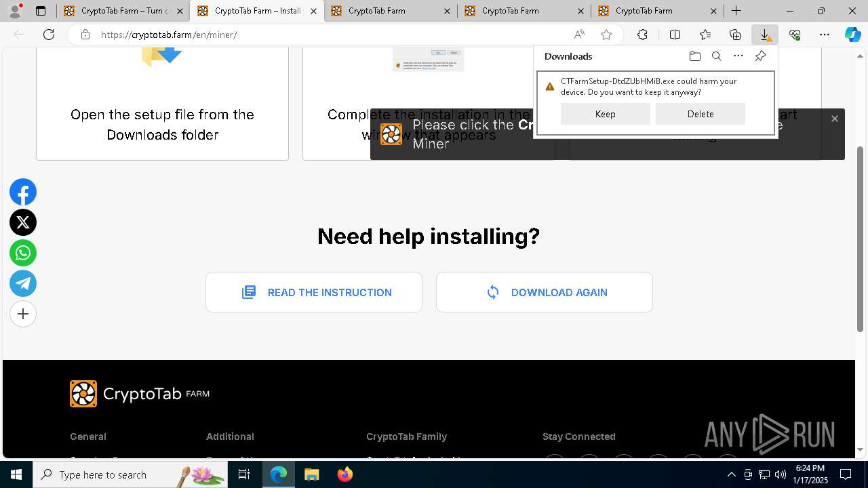Share page on WhatsApp
The image size is (868, 488).
pos(23,253)
